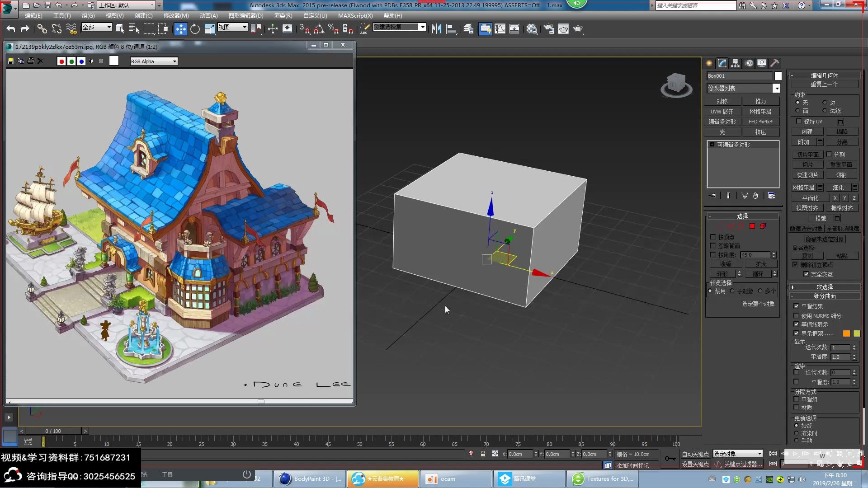Check the 按顶点 selection option
This screenshot has height=488, width=868.
pyautogui.click(x=713, y=236)
